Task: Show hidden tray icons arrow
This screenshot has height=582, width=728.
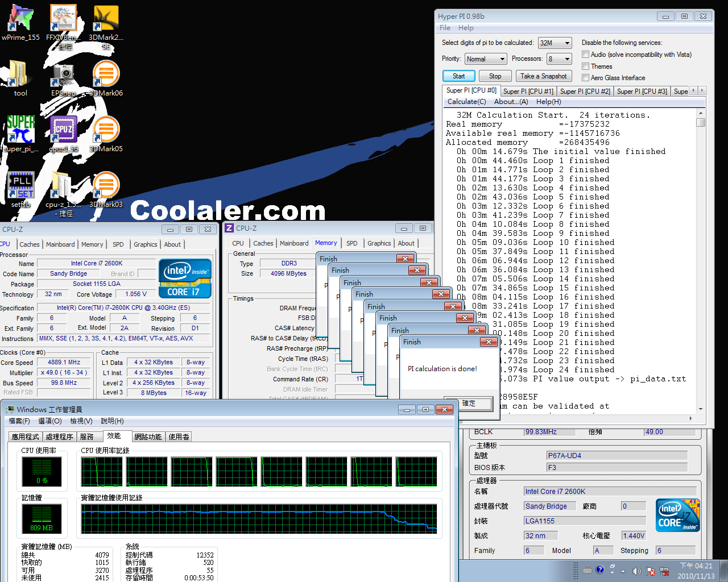Action: (623, 571)
